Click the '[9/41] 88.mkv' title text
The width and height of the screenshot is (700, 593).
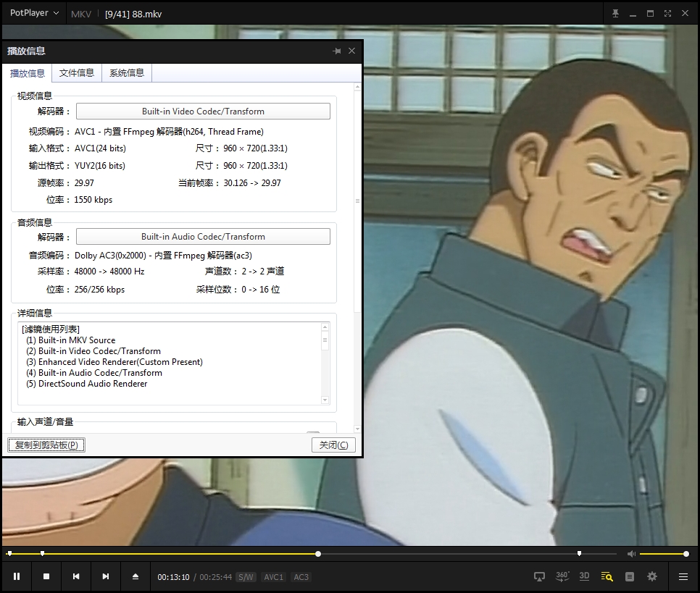point(133,14)
